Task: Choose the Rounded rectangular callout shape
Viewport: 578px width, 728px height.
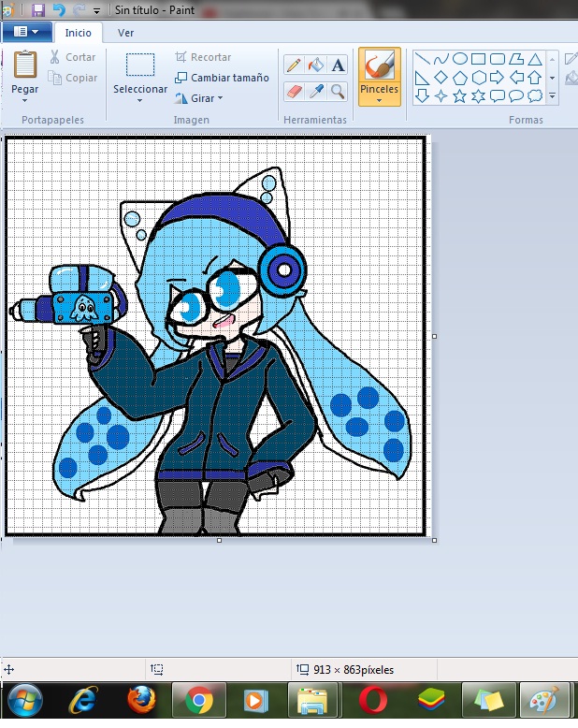Action: coord(498,95)
